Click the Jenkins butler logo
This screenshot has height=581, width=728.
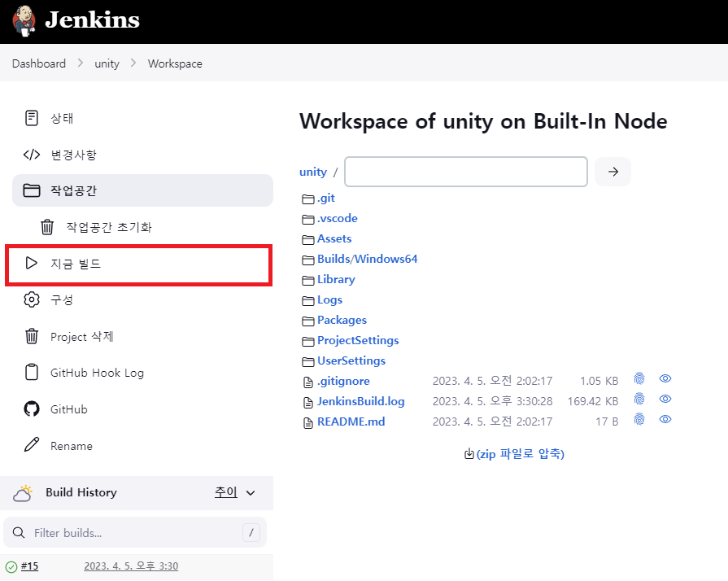(24, 21)
